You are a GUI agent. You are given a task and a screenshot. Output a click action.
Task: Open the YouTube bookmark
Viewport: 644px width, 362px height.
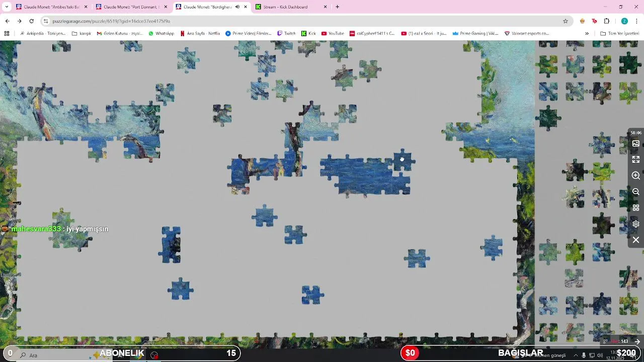click(x=333, y=34)
